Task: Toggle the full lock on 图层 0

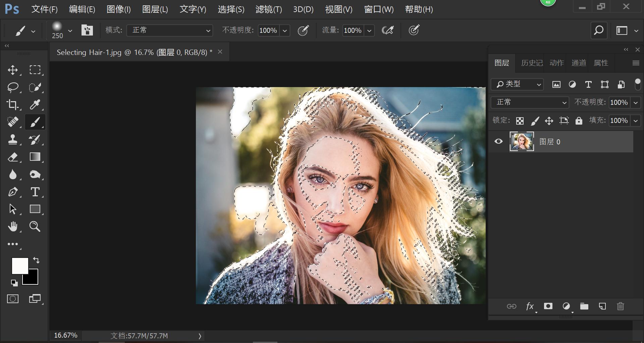Action: coord(578,121)
